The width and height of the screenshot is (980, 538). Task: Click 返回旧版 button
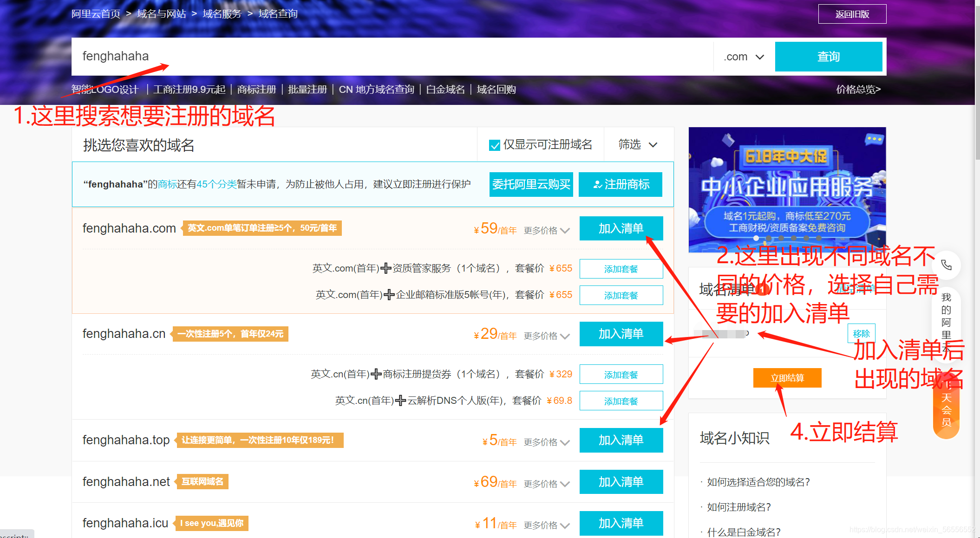click(x=852, y=14)
